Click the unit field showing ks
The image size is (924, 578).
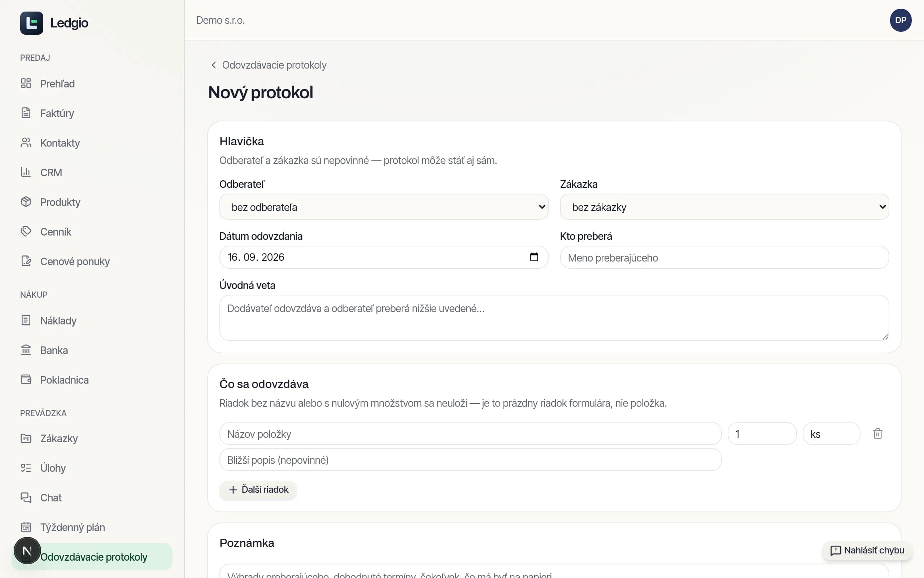coord(831,433)
